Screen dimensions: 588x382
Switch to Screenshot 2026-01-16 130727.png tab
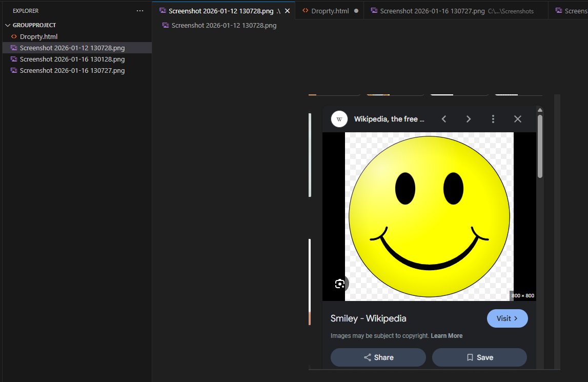(x=432, y=11)
